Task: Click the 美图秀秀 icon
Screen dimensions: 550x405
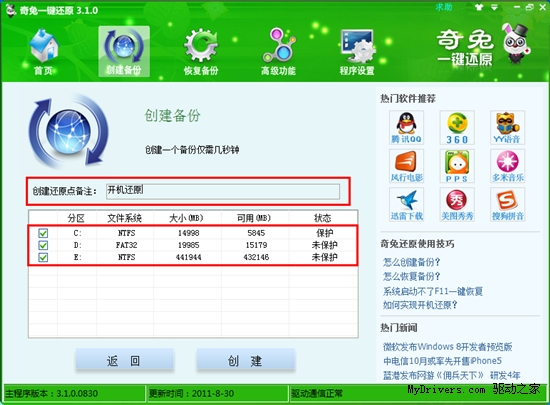Action: pos(457,204)
